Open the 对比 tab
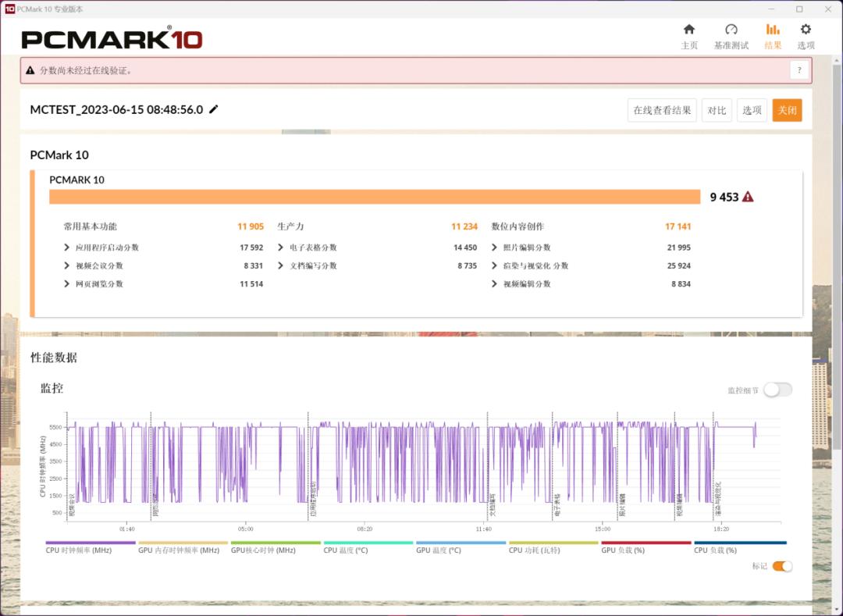 717,110
